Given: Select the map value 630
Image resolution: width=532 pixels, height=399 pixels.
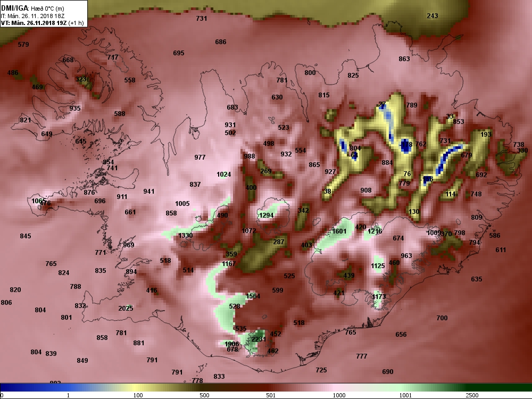Looking at the screenshot, I should (x=277, y=97).
